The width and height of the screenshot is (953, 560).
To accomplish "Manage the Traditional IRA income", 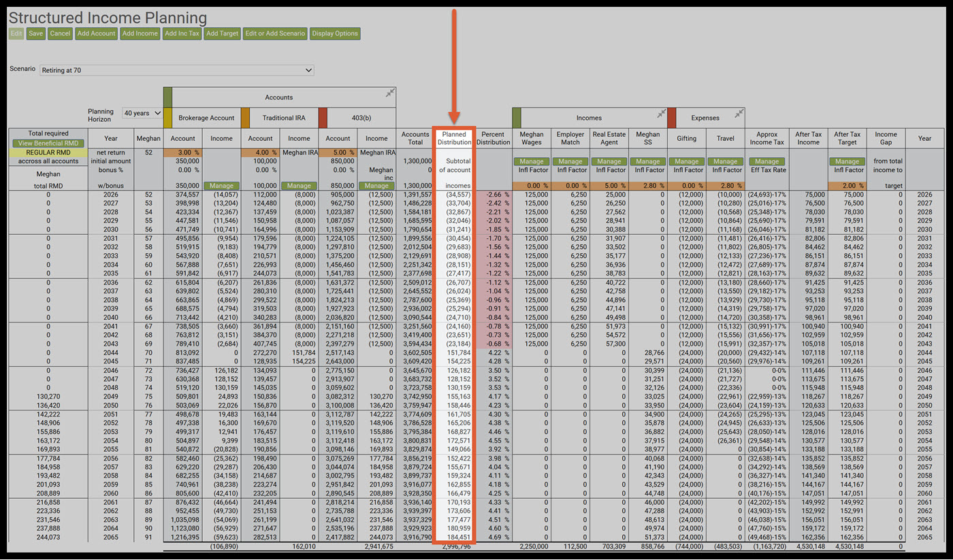I will [x=299, y=186].
